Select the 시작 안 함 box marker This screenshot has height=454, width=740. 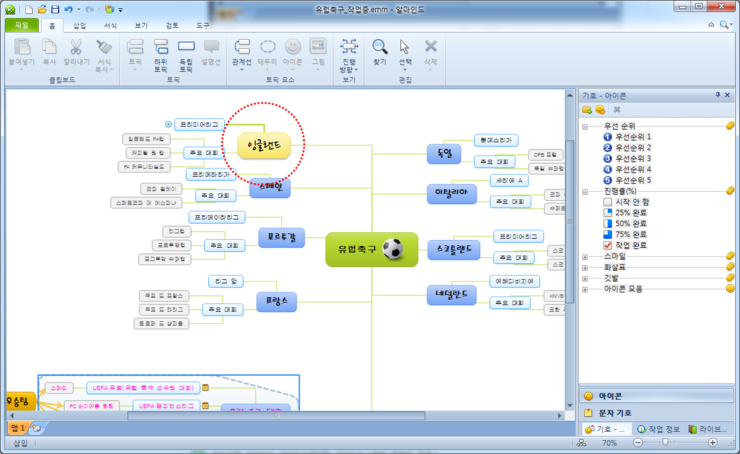point(608,201)
